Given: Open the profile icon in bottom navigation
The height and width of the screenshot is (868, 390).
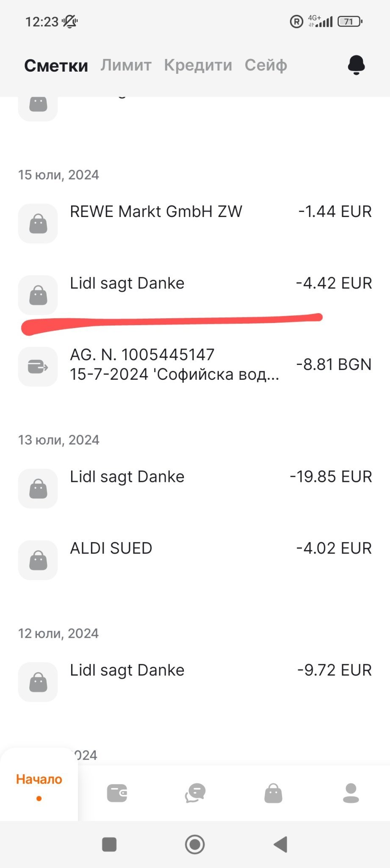Looking at the screenshot, I should [x=351, y=793].
